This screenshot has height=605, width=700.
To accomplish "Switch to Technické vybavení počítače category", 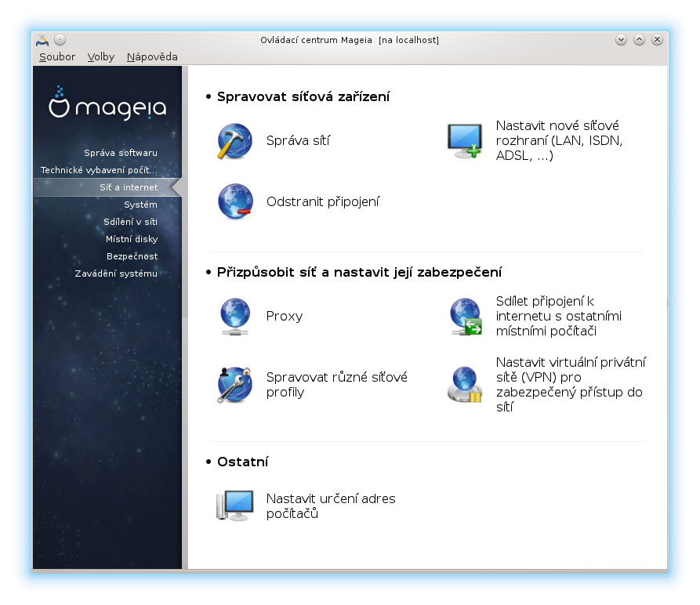I will tap(99, 170).
